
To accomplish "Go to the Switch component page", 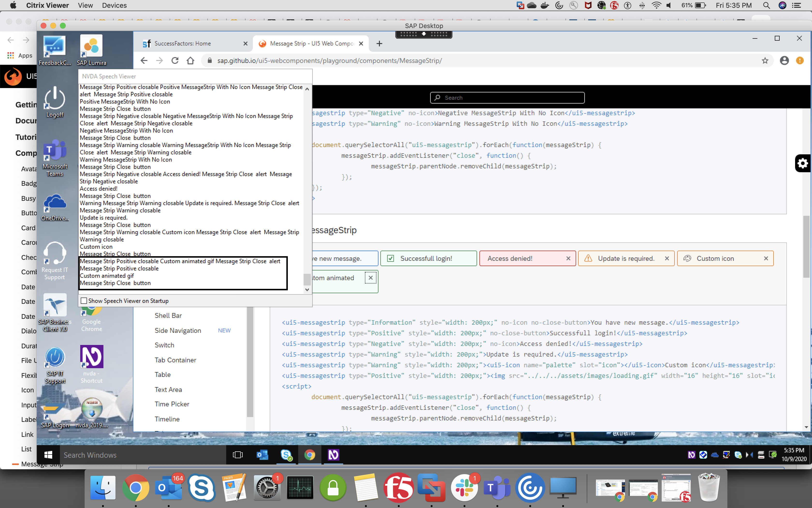I will tap(164, 345).
